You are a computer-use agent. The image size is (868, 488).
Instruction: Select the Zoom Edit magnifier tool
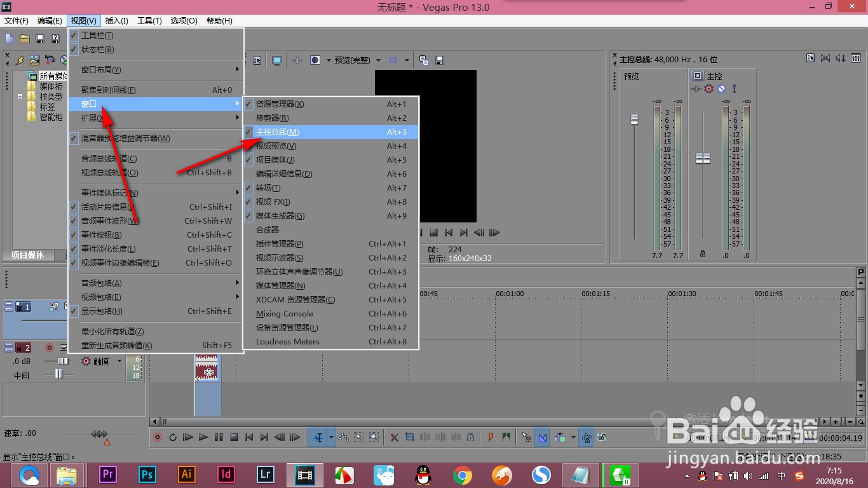(374, 437)
